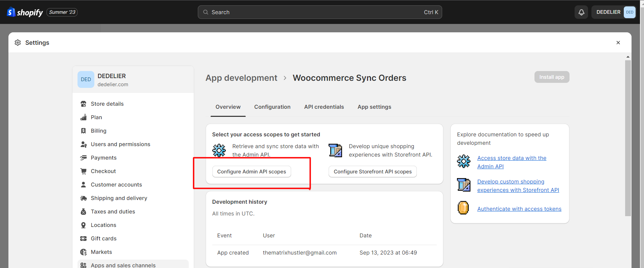Click the Plan chart icon
This screenshot has width=644, height=268.
(x=83, y=117)
